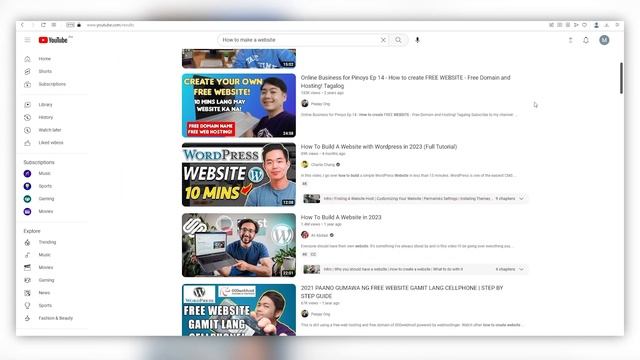Screen dimensions: 640x360
Task: Play the partially visible top video thumbnail
Action: pyautogui.click(x=239, y=58)
